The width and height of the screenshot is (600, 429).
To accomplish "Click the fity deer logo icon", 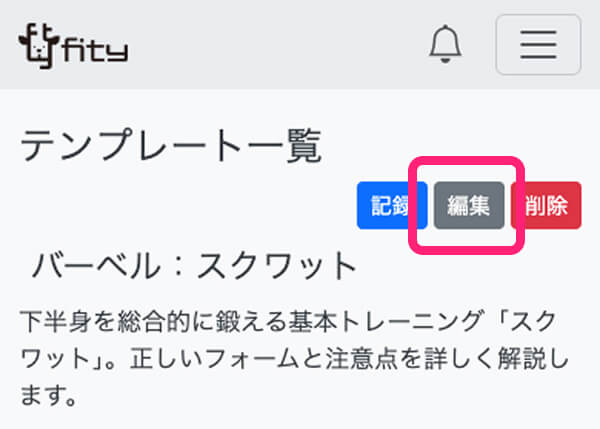I will (x=39, y=46).
